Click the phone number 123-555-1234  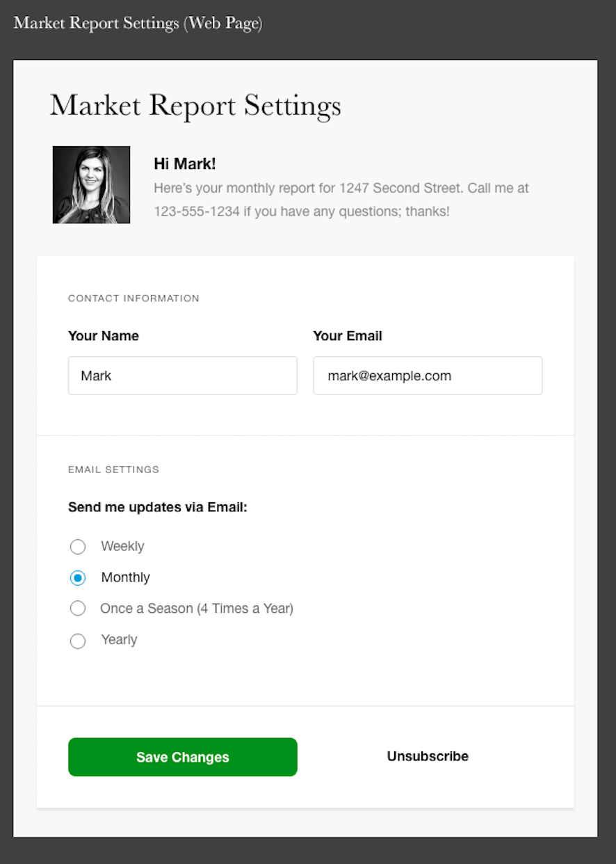197,211
